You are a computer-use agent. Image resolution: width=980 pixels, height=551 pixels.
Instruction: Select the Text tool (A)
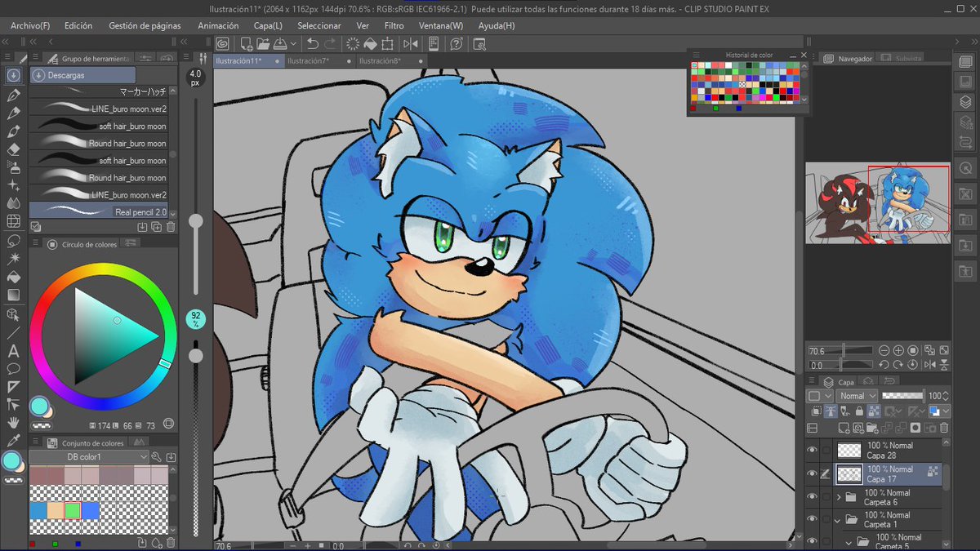pos(13,352)
